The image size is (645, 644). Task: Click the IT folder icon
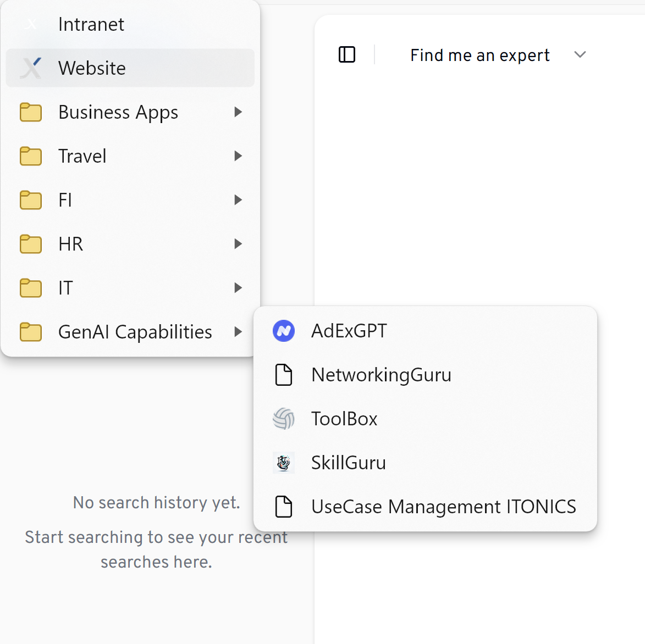coord(31,288)
